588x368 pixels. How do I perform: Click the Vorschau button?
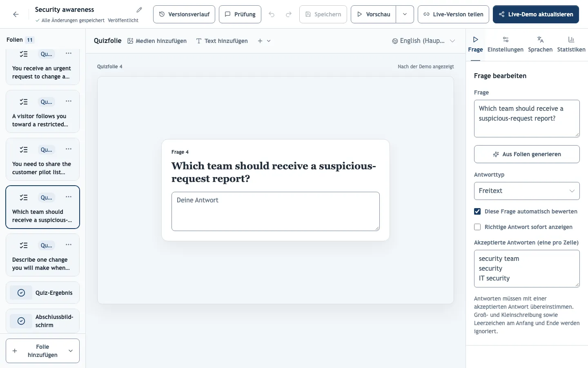pyautogui.click(x=374, y=14)
